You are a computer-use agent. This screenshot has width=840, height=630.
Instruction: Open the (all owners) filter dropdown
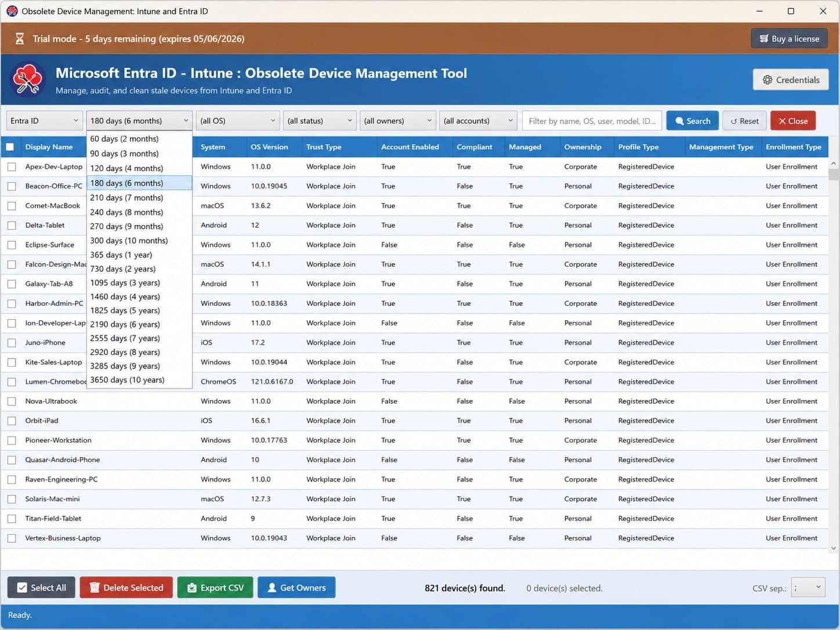tap(398, 121)
